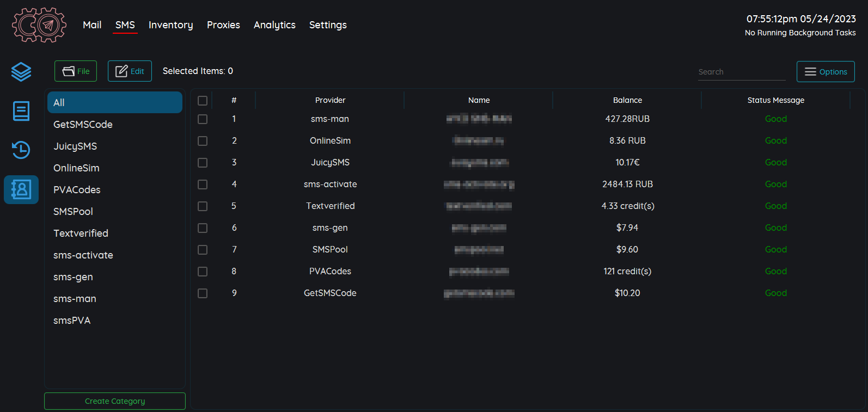Check the box for the sms-activate row
This screenshot has width=868, height=412.
(x=203, y=185)
